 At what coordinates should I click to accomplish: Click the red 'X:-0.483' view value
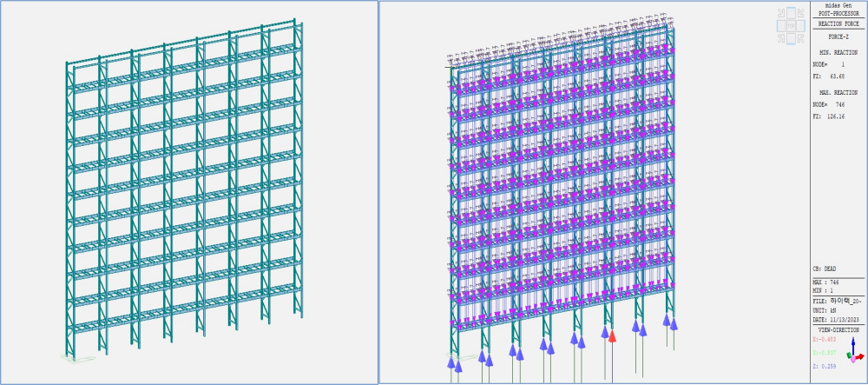825,340
